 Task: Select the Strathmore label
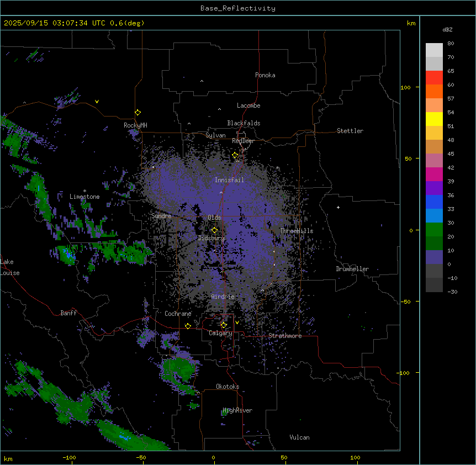point(285,336)
